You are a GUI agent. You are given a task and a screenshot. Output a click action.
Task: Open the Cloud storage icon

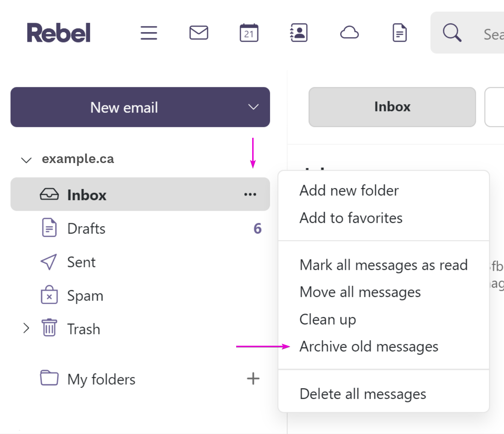[349, 33]
